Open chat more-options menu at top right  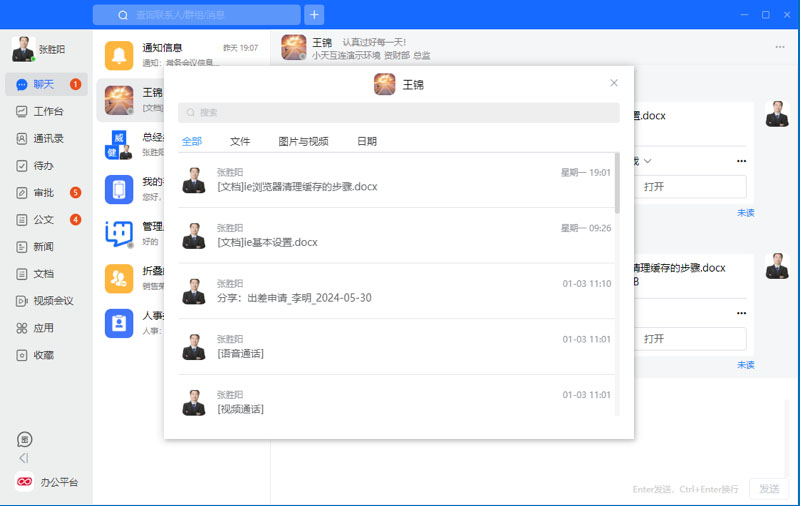pyautogui.click(x=780, y=47)
